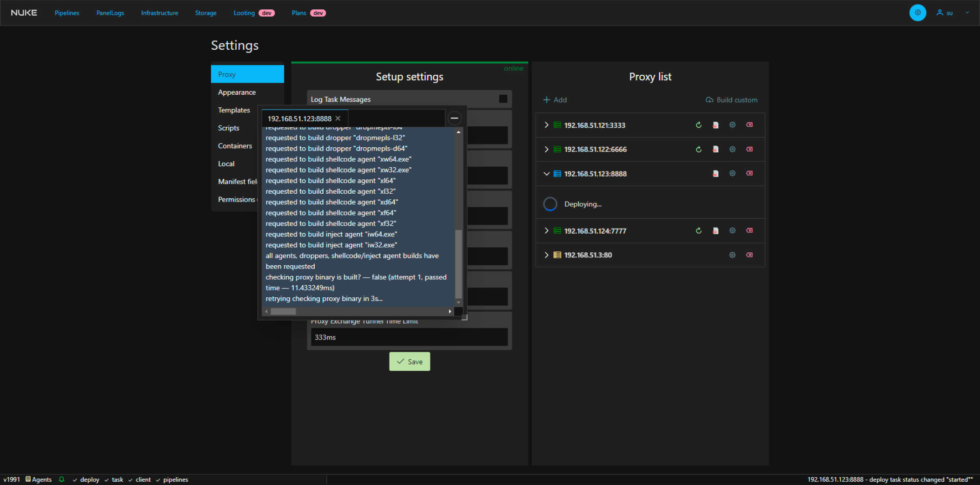980x485 pixels.
Task: Expand the 192.168.51.121:3333 proxy row
Action: click(546, 125)
